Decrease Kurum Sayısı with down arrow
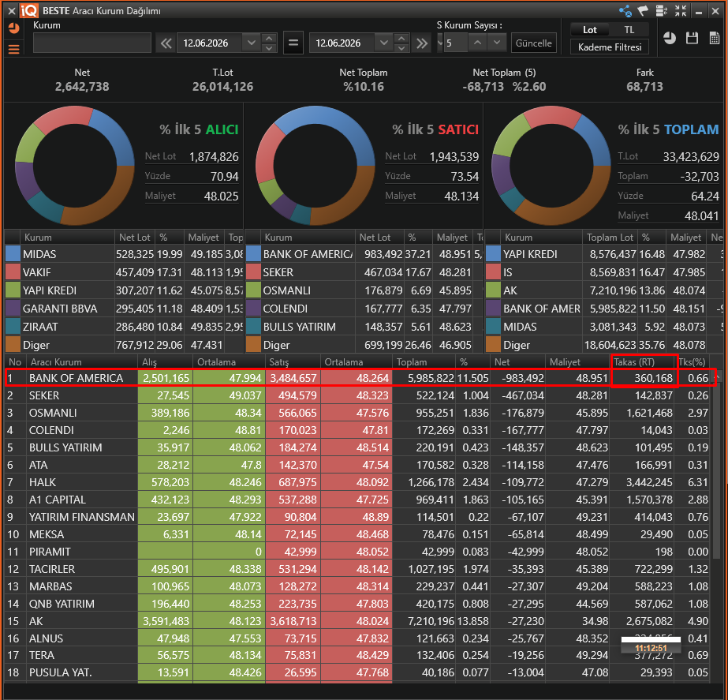728x700 pixels. (497, 43)
